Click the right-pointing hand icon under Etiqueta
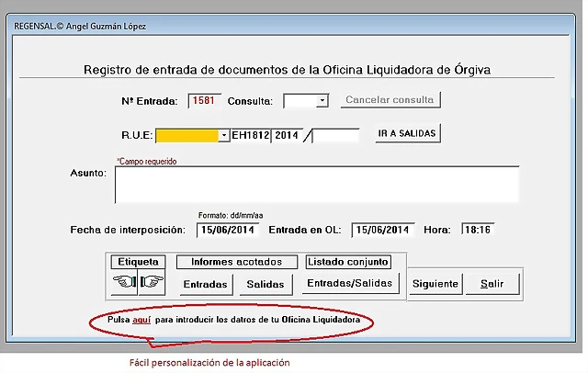 (x=152, y=281)
